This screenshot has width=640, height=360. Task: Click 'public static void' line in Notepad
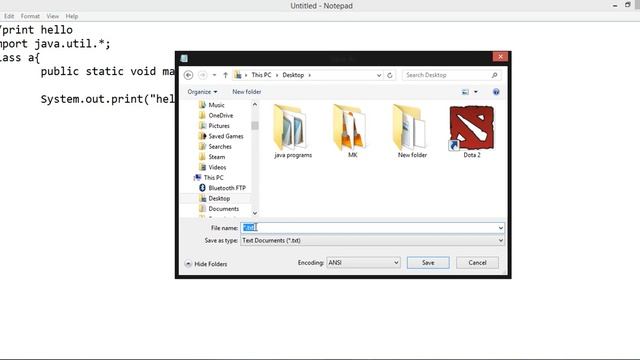pos(108,71)
